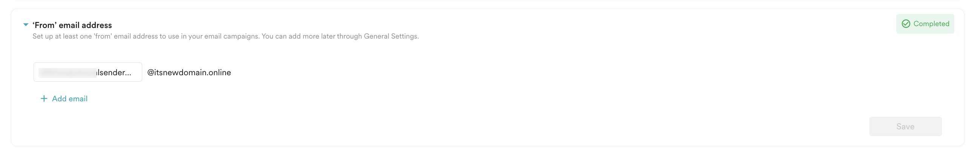Viewport: 980px width, 152px height.
Task: Click the word 'Save' on the disabled button
Action: (x=905, y=126)
